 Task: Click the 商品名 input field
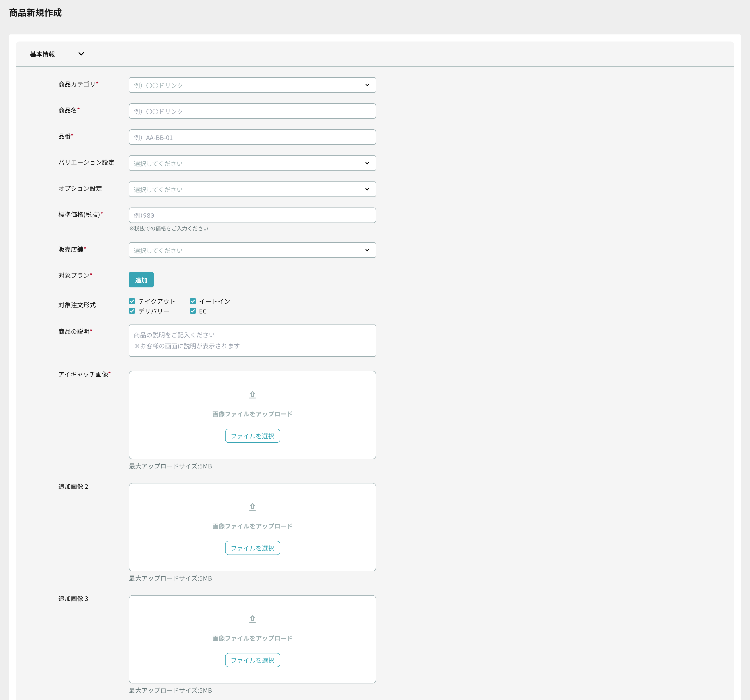pos(252,111)
